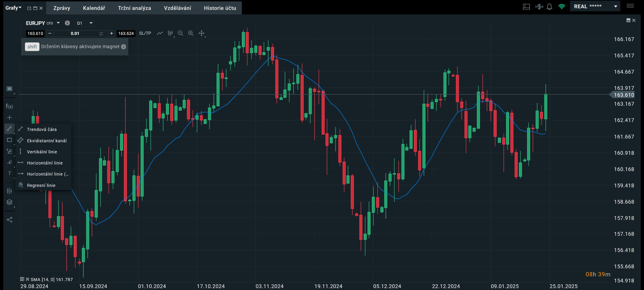Open the D1 timeframe dropdown

coord(84,23)
